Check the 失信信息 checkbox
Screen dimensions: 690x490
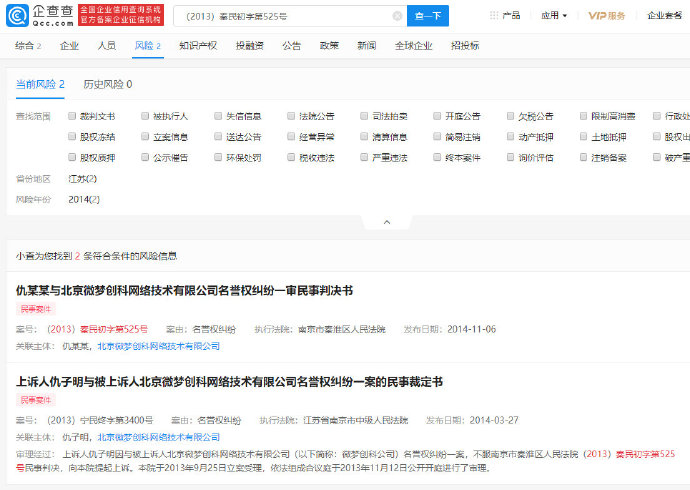218,116
